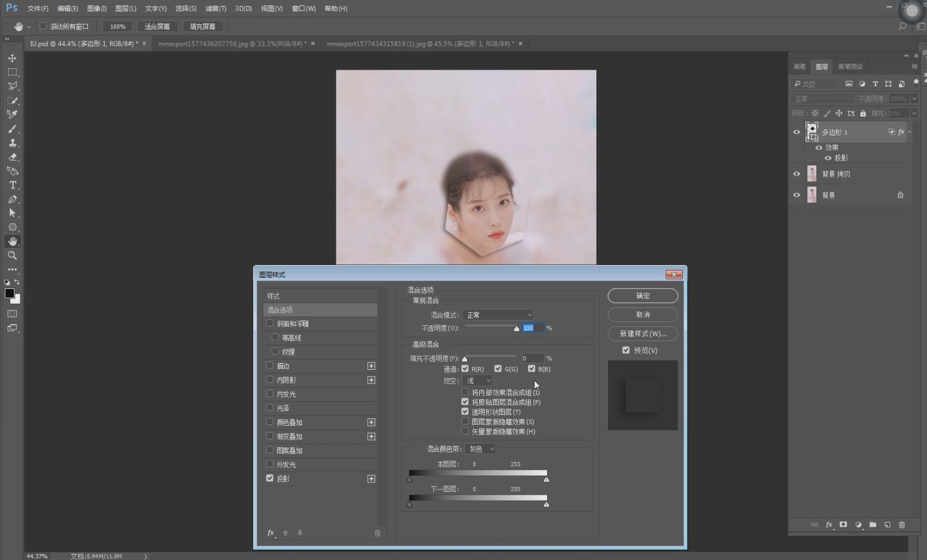The image size is (927, 560).
Task: Select the Clone Stamp tool
Action: click(12, 143)
